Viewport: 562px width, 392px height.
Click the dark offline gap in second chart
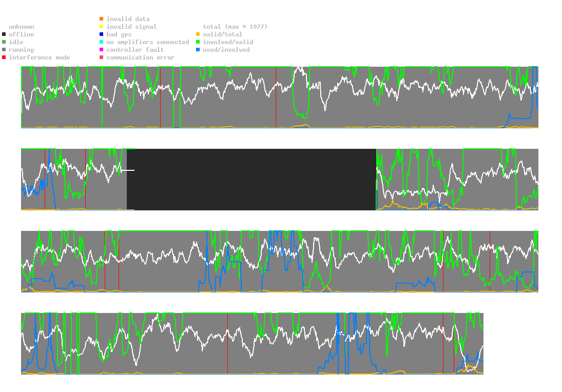[x=251, y=180]
